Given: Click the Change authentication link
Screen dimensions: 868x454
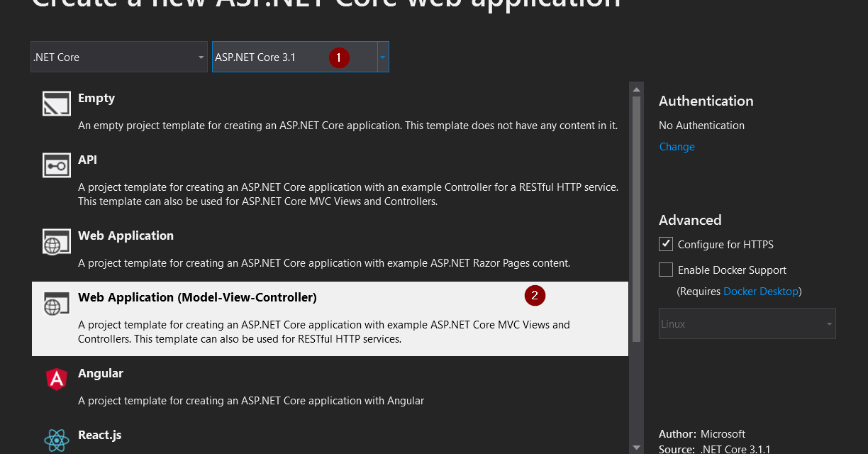Looking at the screenshot, I should (677, 147).
